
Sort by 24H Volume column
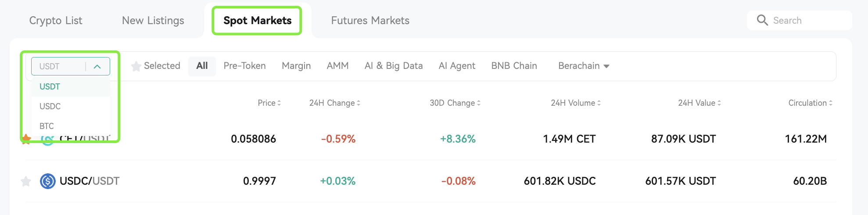point(576,103)
